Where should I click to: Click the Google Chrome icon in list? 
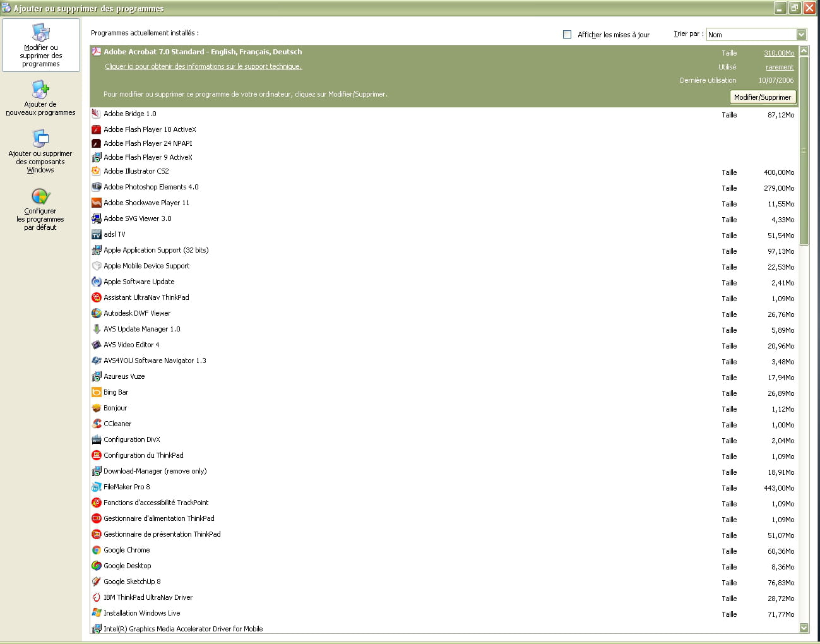tap(97, 550)
